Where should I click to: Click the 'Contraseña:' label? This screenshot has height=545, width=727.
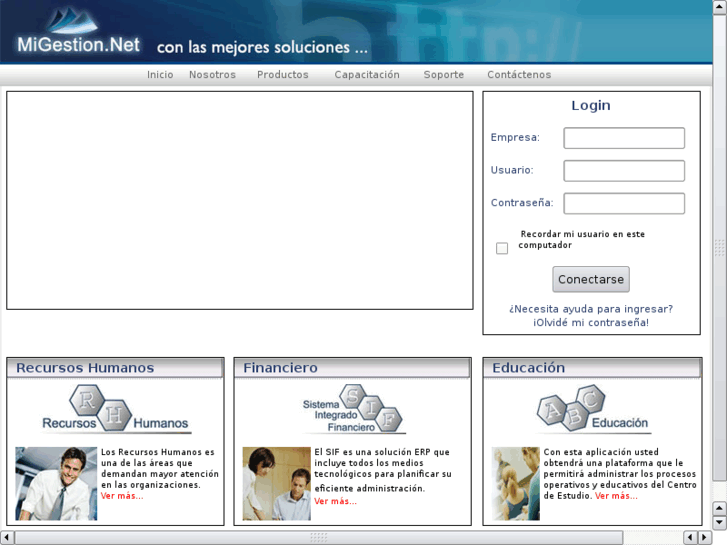[x=522, y=203]
